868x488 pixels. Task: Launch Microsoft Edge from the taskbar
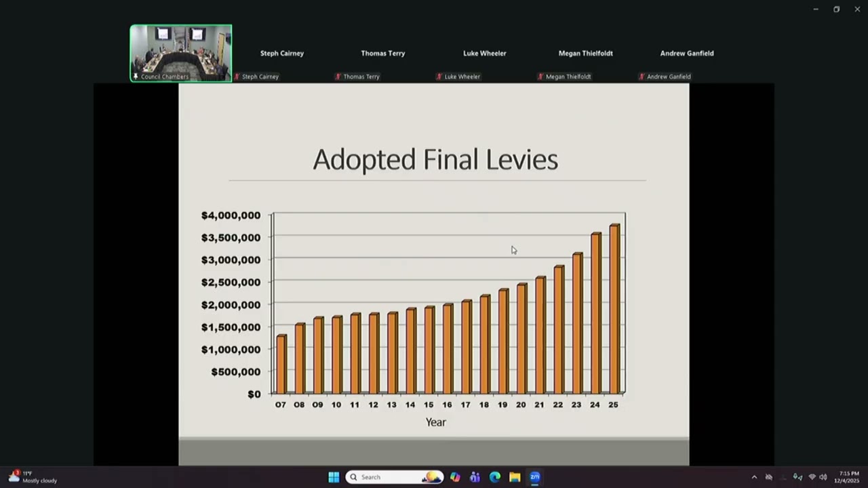495,477
